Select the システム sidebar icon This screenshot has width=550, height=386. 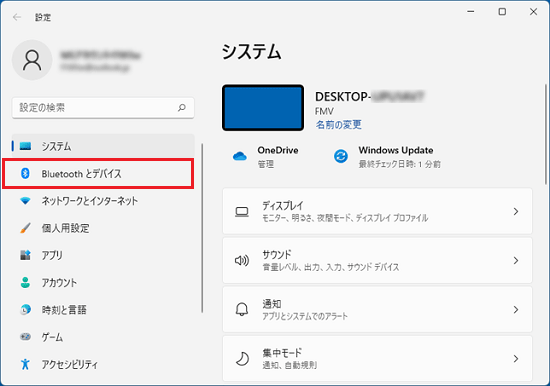tap(25, 146)
